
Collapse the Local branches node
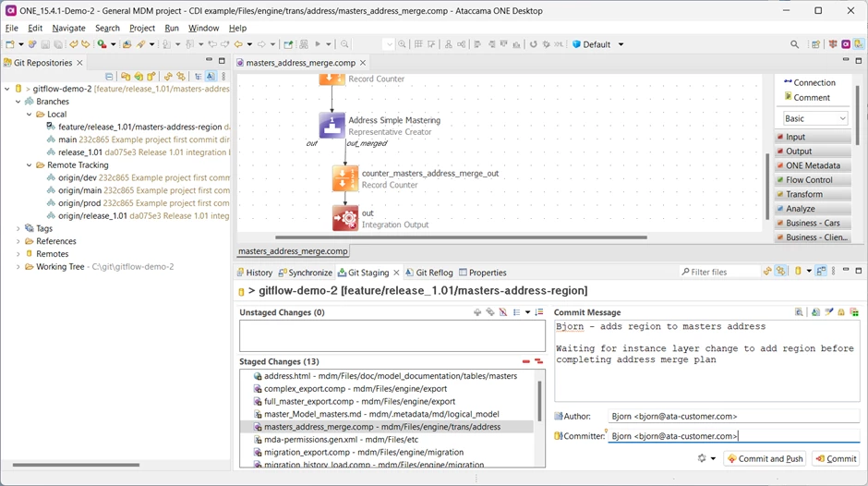[30, 115]
